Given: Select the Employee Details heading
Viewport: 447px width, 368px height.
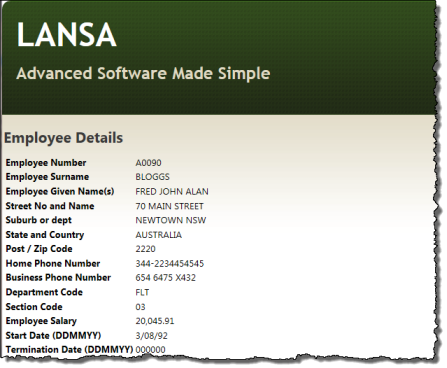Looking at the screenshot, I should (64, 138).
